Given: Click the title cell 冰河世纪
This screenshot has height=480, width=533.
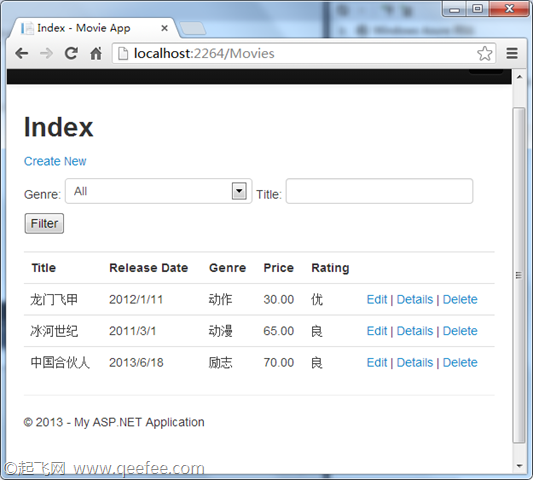Looking at the screenshot, I should tap(54, 331).
